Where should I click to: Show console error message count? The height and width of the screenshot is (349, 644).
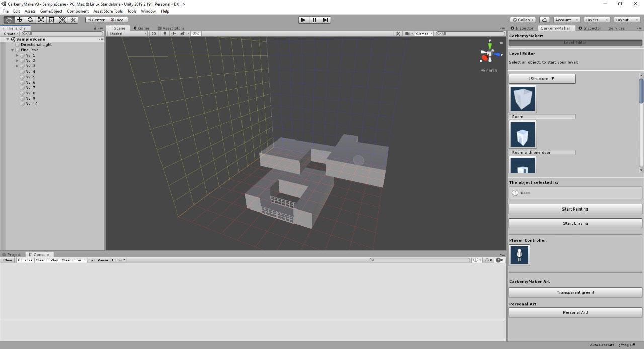(500, 260)
